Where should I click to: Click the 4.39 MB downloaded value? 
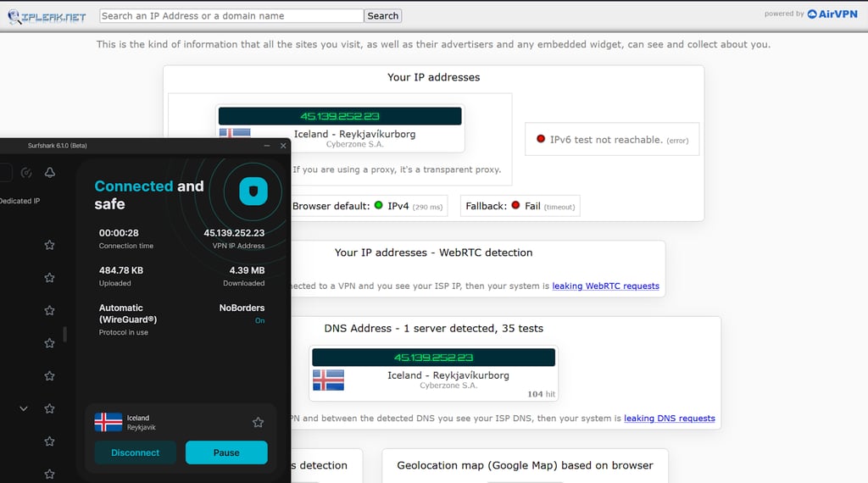click(x=247, y=270)
